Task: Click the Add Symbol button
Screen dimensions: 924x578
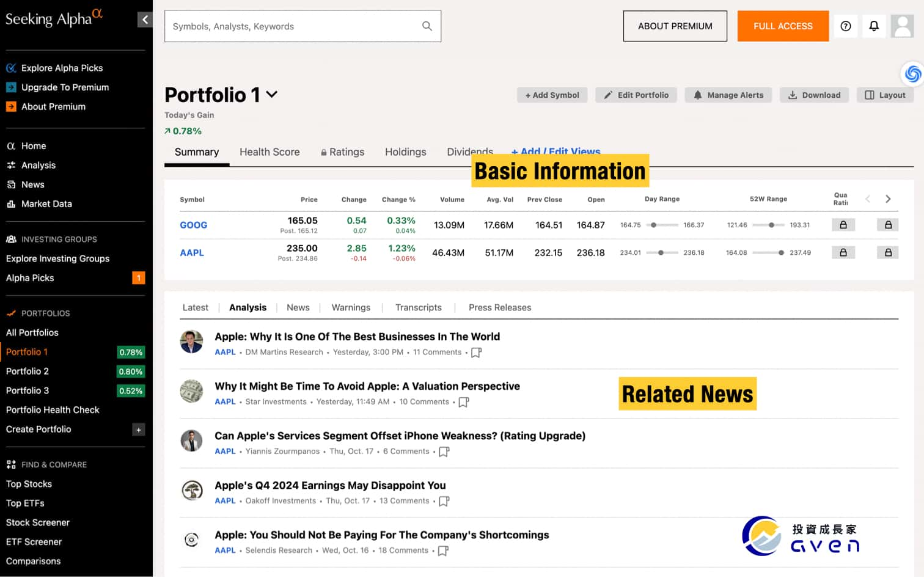Action: tap(552, 95)
